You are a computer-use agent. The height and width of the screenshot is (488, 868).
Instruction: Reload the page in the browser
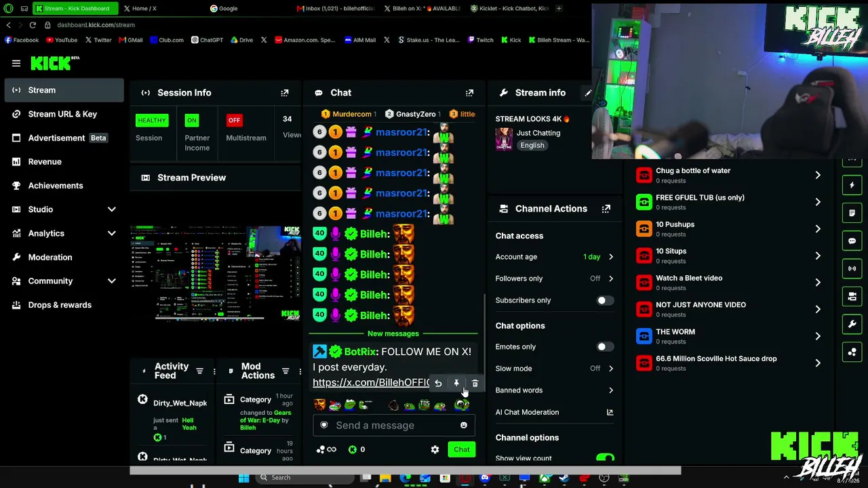pos(32,25)
